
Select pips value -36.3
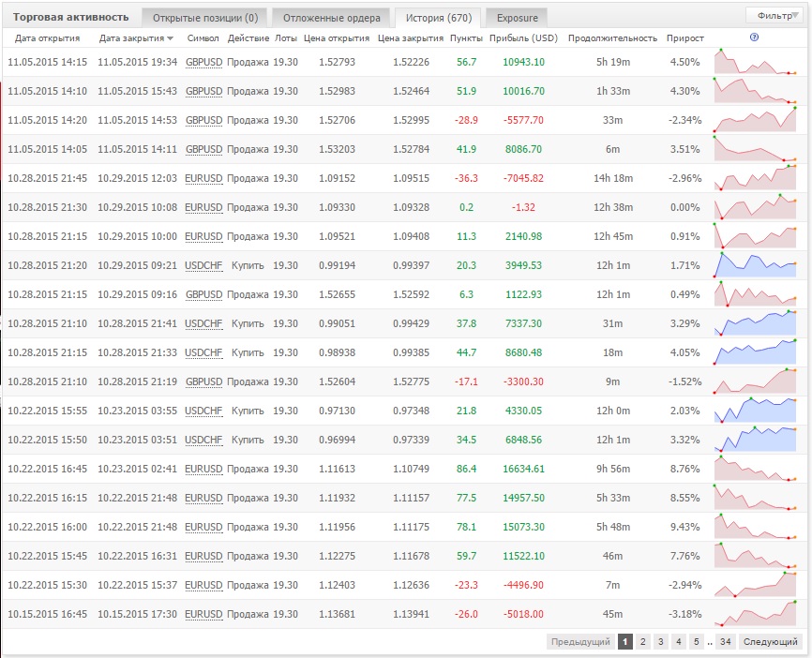point(466,178)
